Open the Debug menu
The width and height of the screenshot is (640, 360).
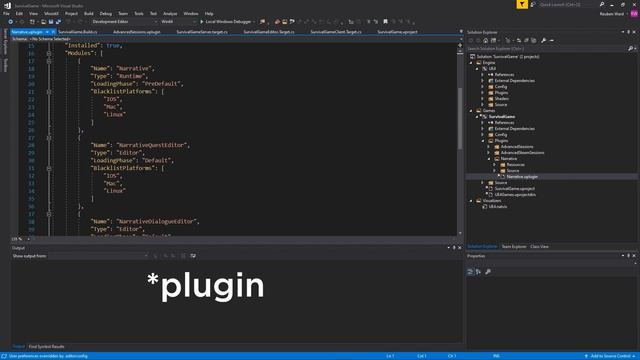click(106, 13)
